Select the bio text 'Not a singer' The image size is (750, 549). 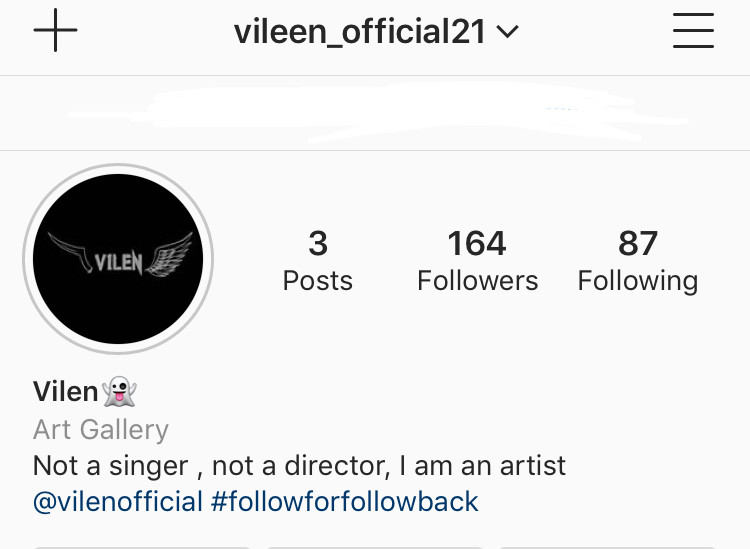click(110, 466)
